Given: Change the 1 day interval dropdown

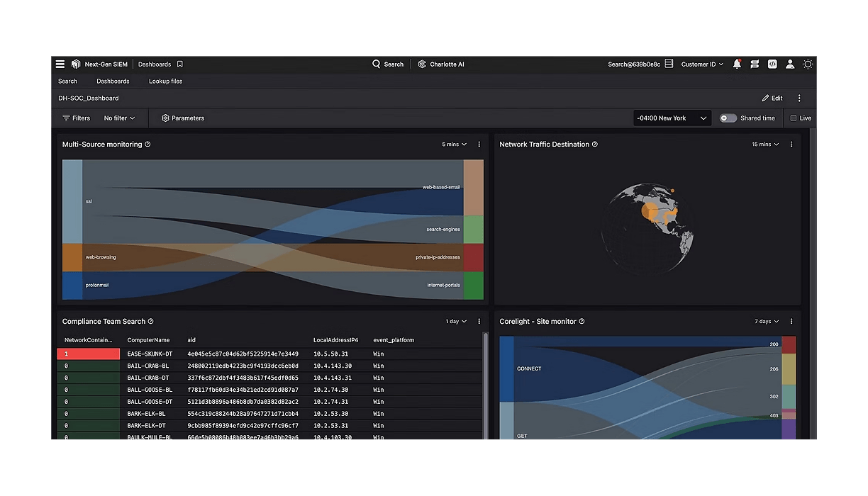Looking at the screenshot, I should (456, 322).
